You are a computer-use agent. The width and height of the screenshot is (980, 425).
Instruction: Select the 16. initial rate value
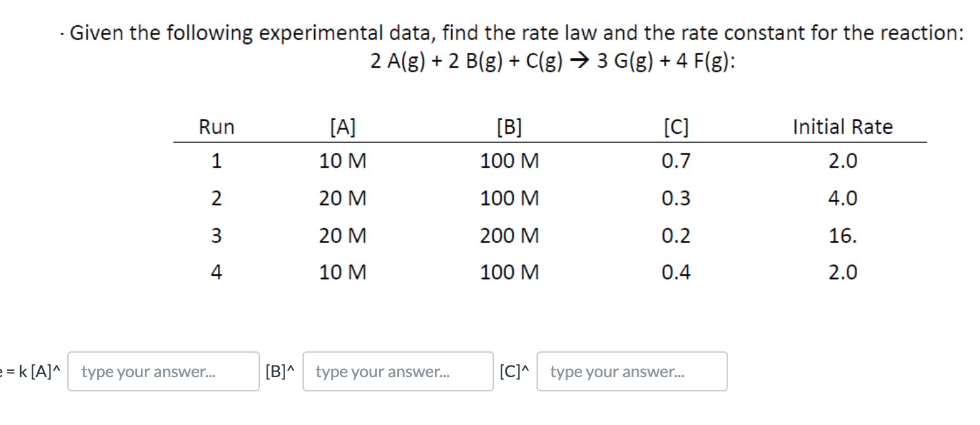click(842, 235)
